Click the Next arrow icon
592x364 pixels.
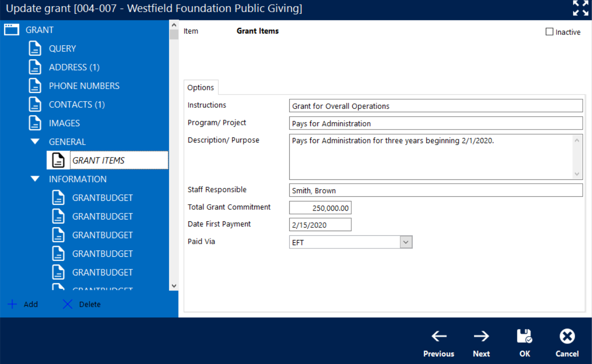tap(481, 336)
